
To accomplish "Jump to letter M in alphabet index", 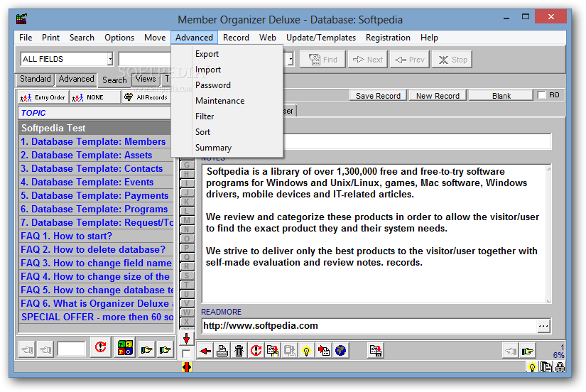I will [187, 220].
